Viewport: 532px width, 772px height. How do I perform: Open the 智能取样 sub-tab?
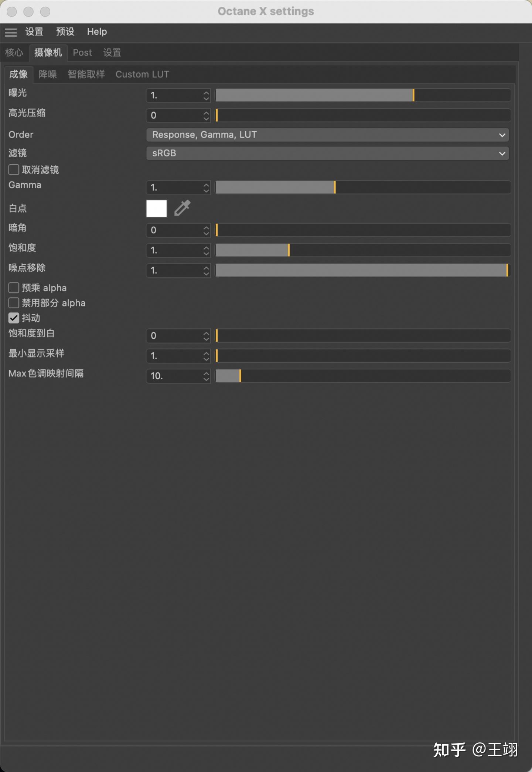[x=86, y=74]
